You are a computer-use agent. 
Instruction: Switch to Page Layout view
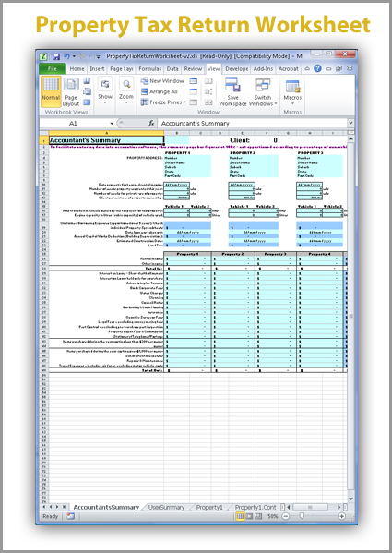(71, 92)
